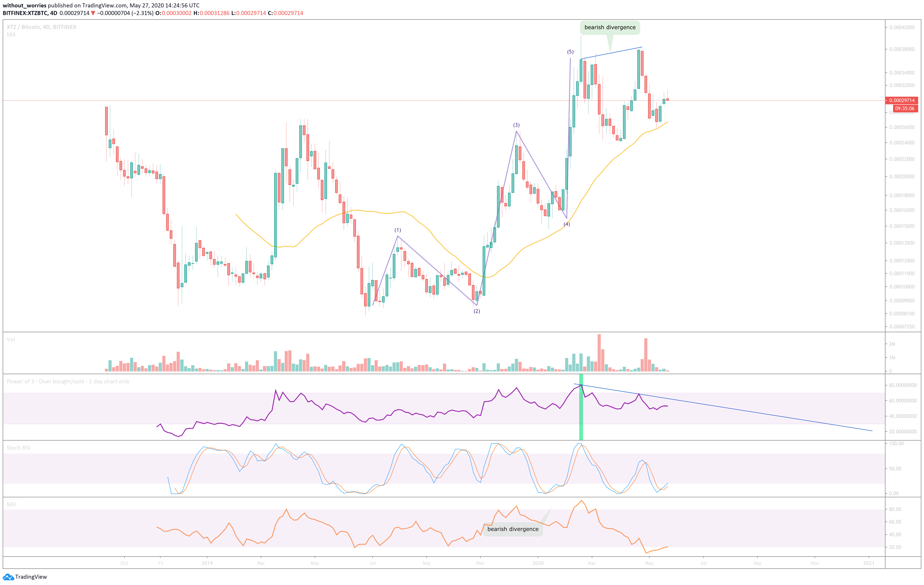Click the H:0.00031286 high value

click(x=211, y=13)
